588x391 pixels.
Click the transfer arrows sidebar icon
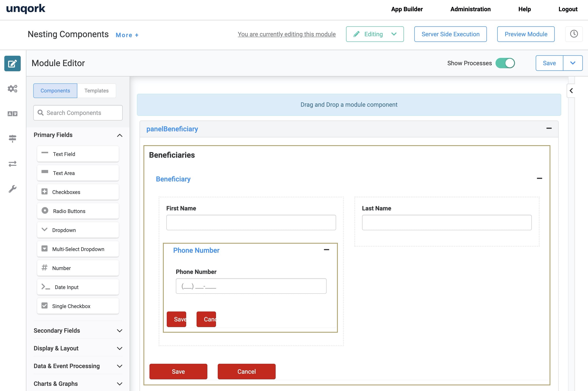13,164
